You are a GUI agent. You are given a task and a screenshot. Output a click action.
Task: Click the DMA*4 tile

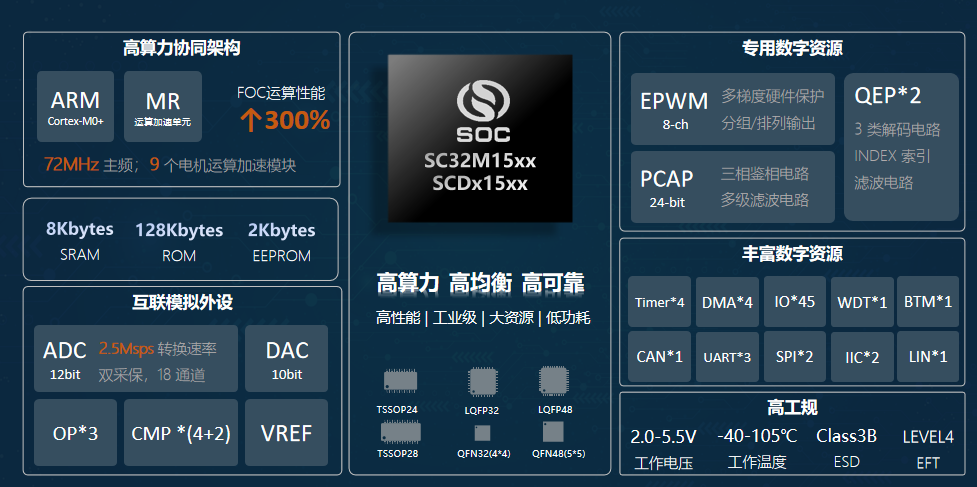727,302
